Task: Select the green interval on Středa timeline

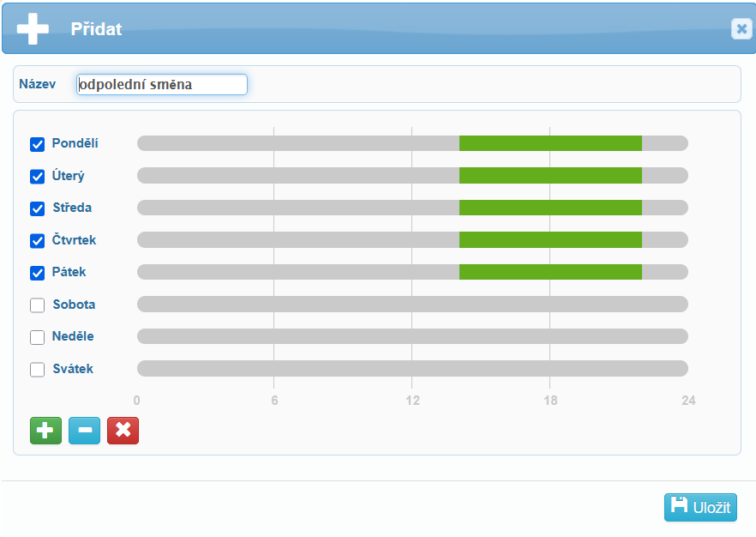Action: click(x=550, y=208)
